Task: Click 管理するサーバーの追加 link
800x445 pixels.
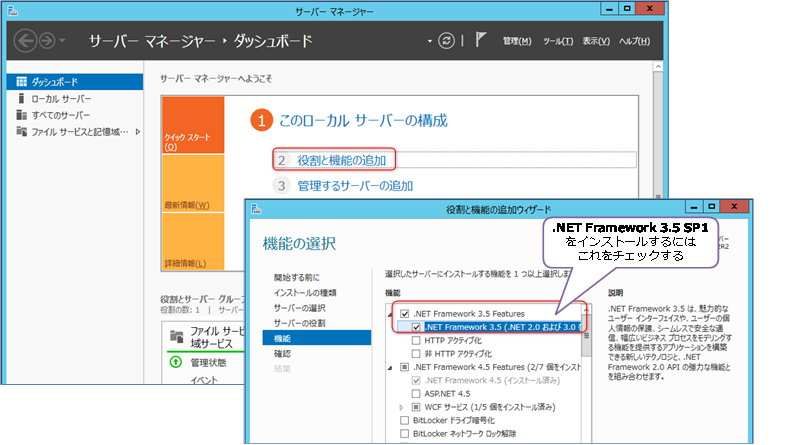Action: 355,186
